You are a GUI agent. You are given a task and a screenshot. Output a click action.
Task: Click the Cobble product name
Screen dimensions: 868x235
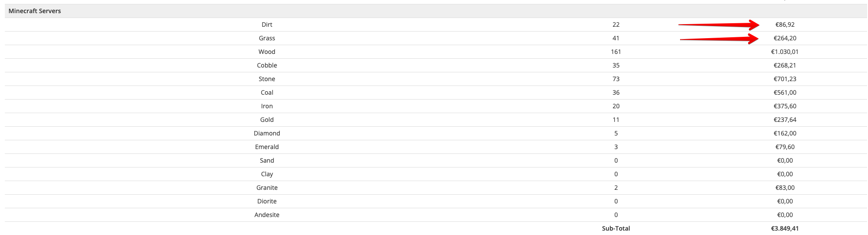point(267,65)
